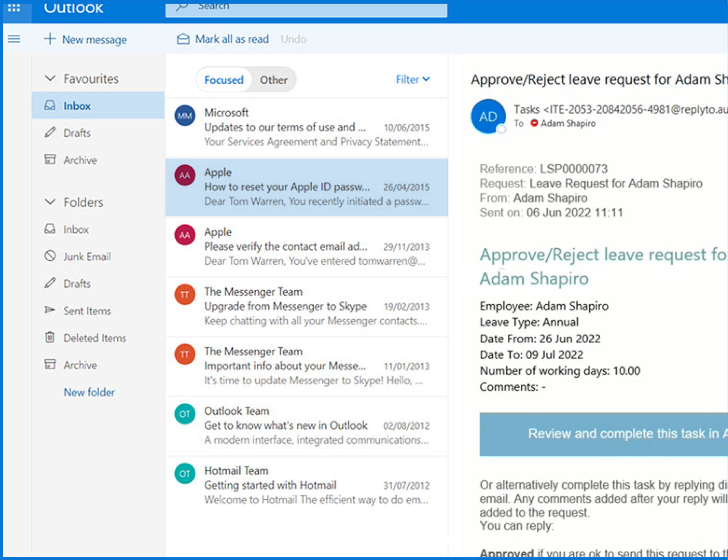Open Inbox under Folders
Image resolution: width=728 pixels, height=560 pixels.
[98, 229]
